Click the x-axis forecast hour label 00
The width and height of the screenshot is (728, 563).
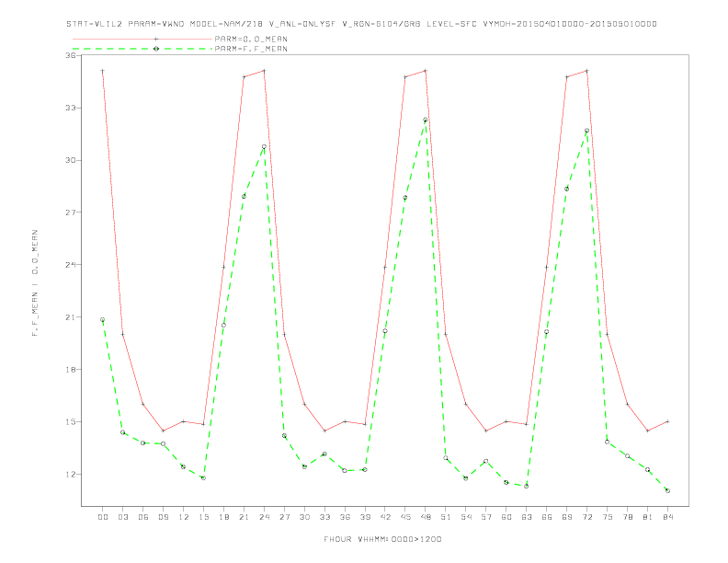(103, 517)
